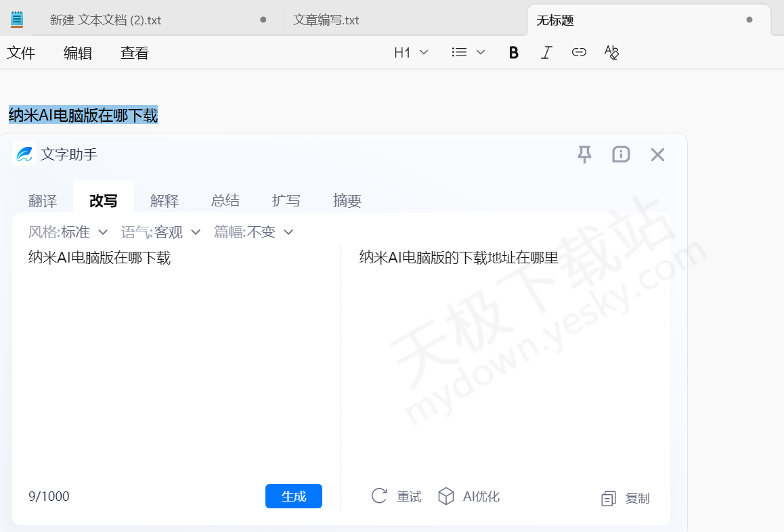Screen dimensions: 784x532
Task: Click the 生成 button
Action: tap(294, 496)
